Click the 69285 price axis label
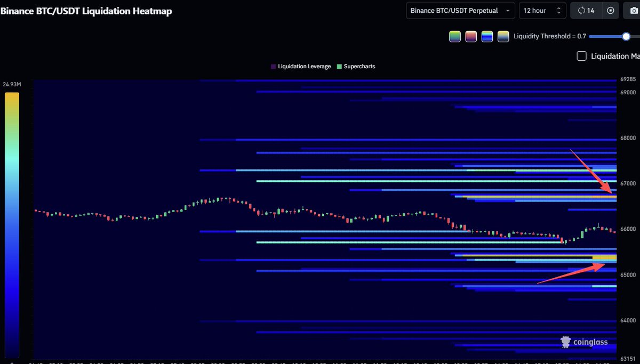The width and height of the screenshot is (640, 364). pos(629,79)
